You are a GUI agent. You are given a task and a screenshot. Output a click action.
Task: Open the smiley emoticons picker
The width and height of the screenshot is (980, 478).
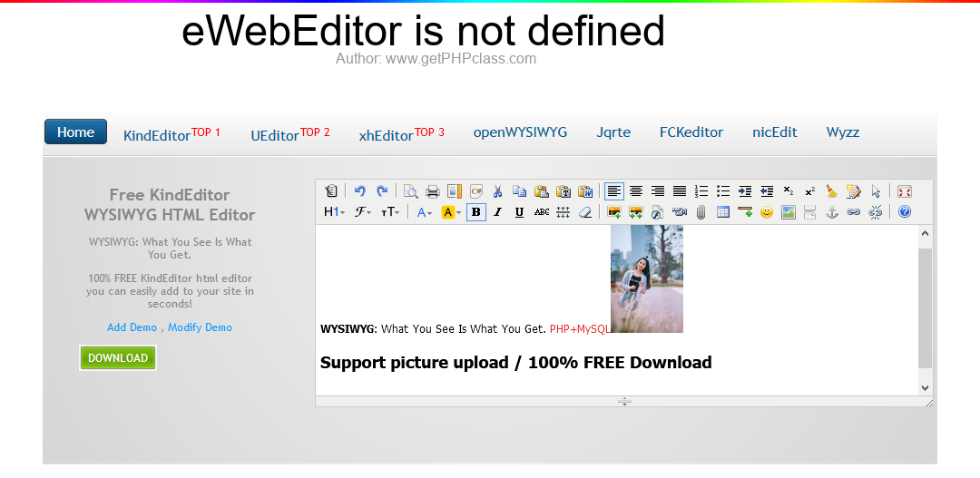[x=767, y=212]
